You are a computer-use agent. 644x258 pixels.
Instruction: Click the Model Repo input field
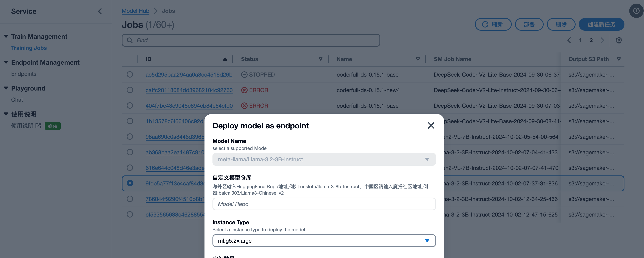(324, 204)
